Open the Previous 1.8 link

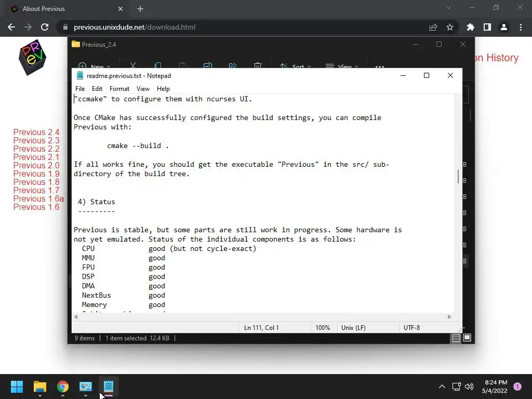[36, 182]
